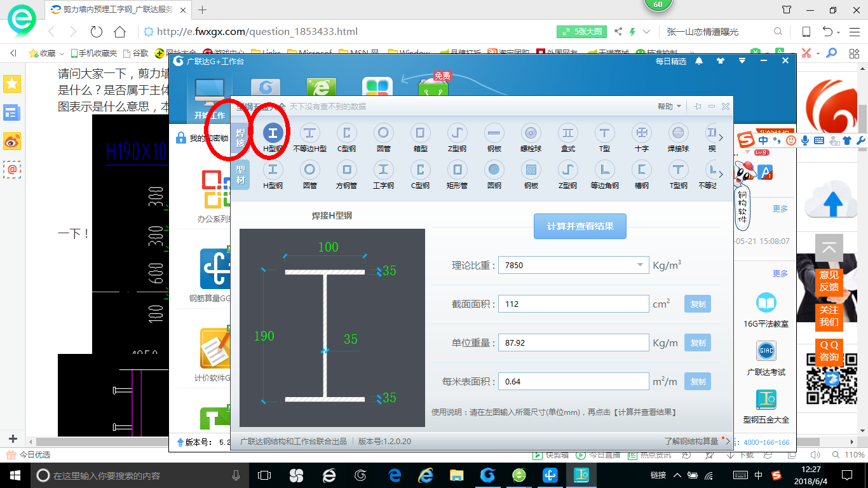868x488 pixels.
Task: Open the 理论比重 density dropdown
Action: tap(640, 265)
